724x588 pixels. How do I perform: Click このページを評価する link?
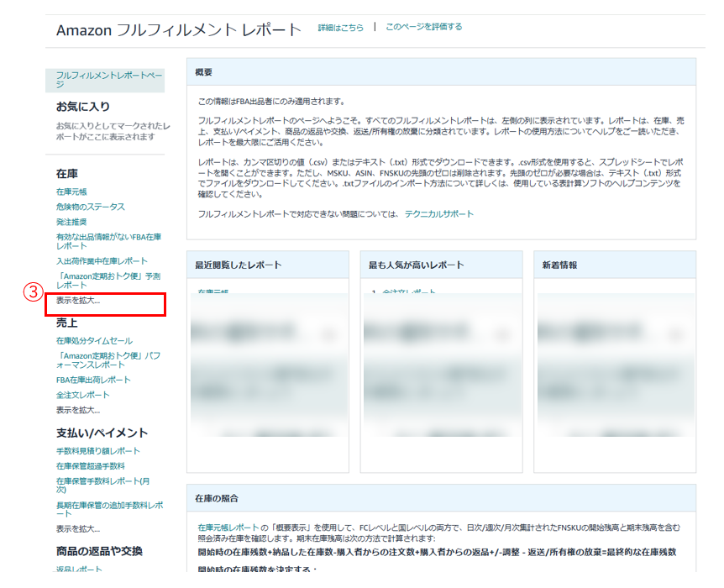coord(424,27)
